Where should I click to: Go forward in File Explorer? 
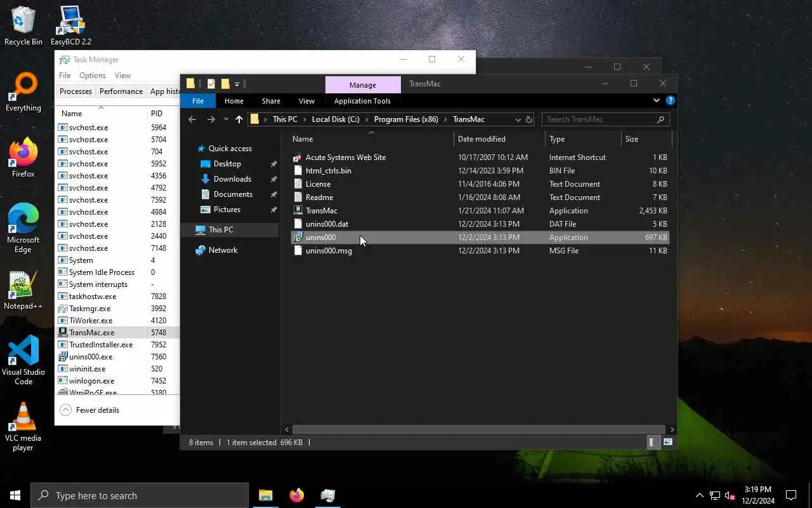point(211,119)
